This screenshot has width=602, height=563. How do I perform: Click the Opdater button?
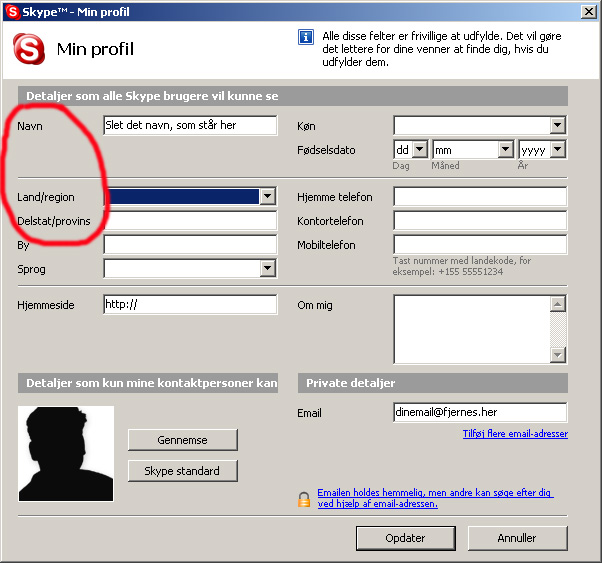click(405, 538)
